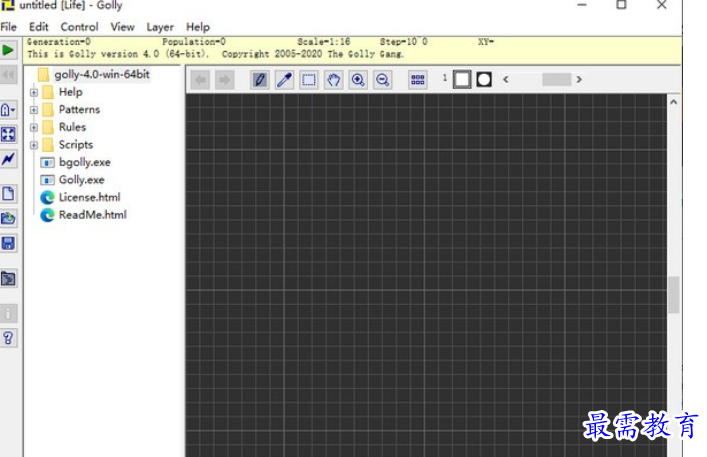Screen dimensions: 707x457
Task: Minimize the Golly window
Action: pyautogui.click(x=582, y=5)
